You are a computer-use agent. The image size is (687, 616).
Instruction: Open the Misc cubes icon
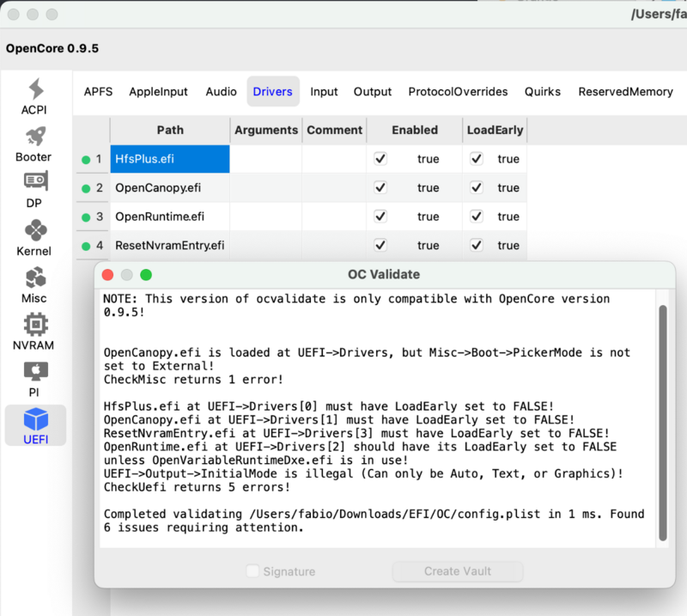35,278
